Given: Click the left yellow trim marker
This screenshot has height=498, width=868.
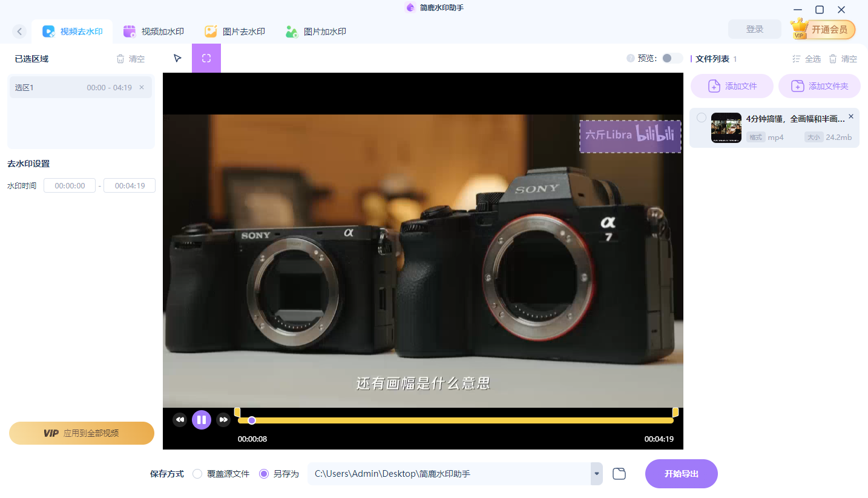Looking at the screenshot, I should tap(237, 412).
